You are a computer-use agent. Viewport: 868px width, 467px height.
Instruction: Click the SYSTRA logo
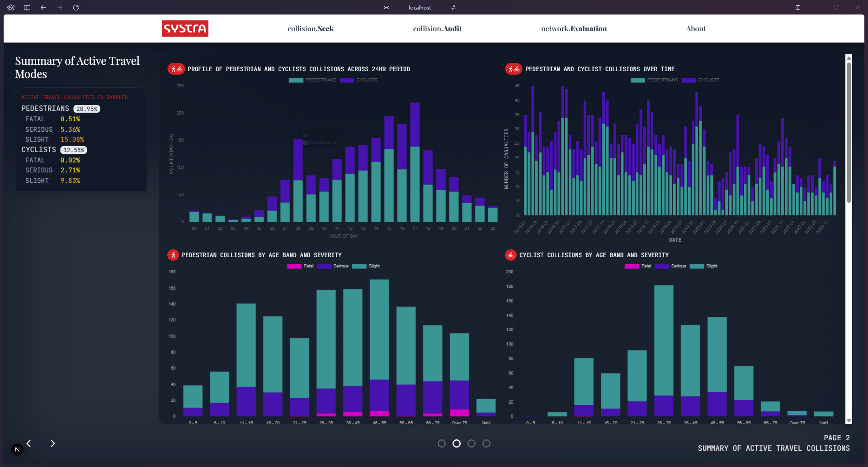pyautogui.click(x=185, y=29)
